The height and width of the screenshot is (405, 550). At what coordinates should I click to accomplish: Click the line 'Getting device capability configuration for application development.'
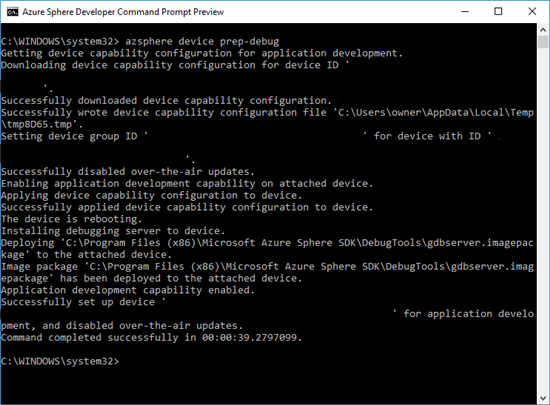click(202, 53)
